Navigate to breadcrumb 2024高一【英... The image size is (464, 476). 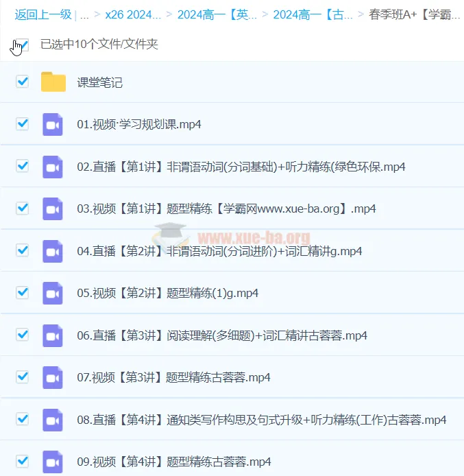(x=217, y=14)
